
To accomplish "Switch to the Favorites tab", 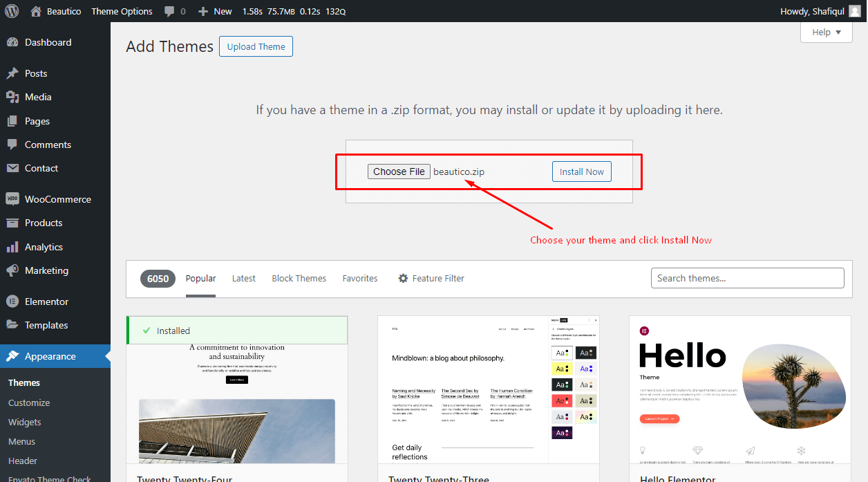I will [360, 278].
